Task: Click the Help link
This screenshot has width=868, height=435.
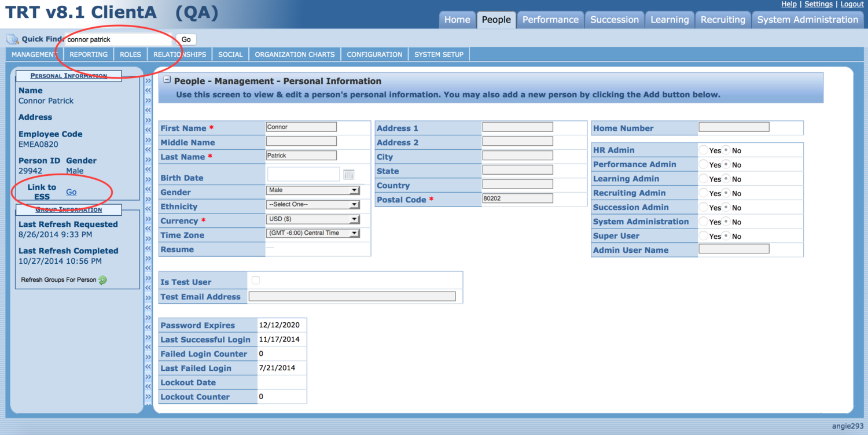Action: pos(789,4)
